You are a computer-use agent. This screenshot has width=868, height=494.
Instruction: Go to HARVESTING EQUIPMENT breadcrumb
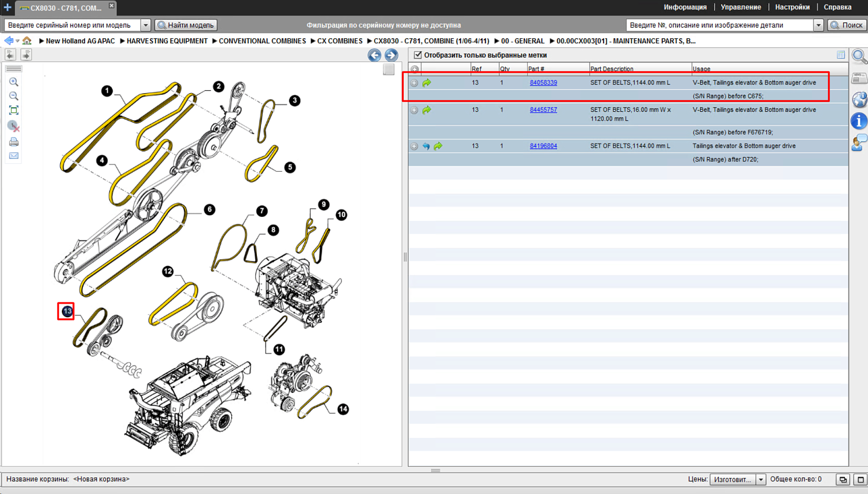pyautogui.click(x=167, y=41)
